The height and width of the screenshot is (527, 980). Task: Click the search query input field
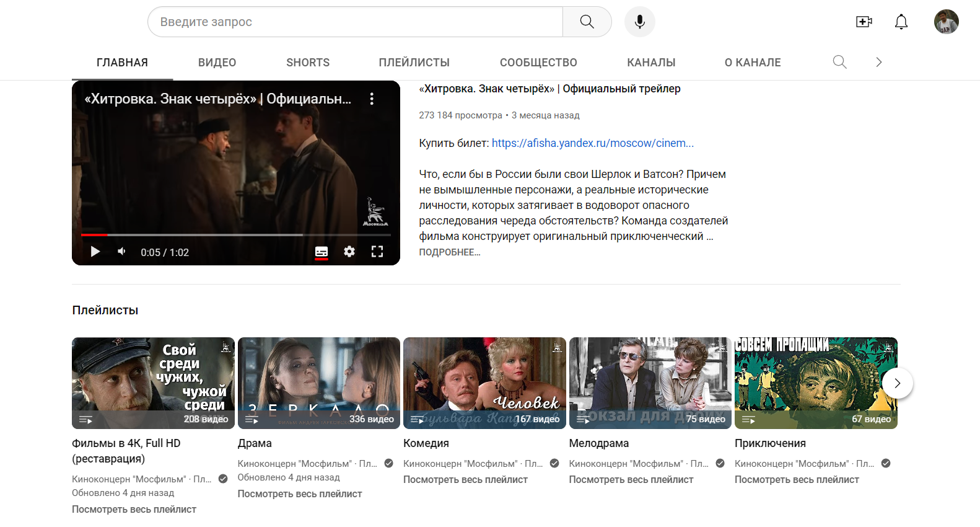coord(355,22)
